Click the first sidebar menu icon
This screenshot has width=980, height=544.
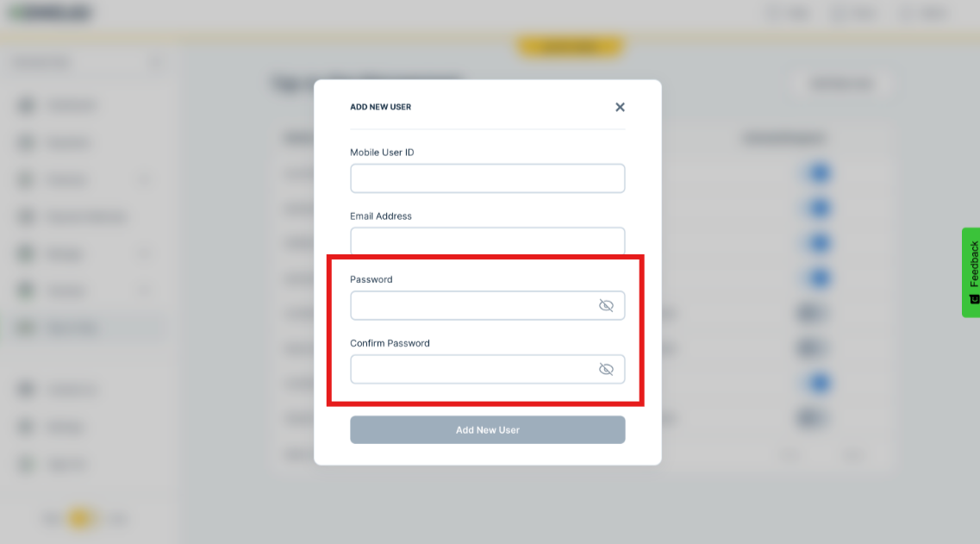[27, 105]
